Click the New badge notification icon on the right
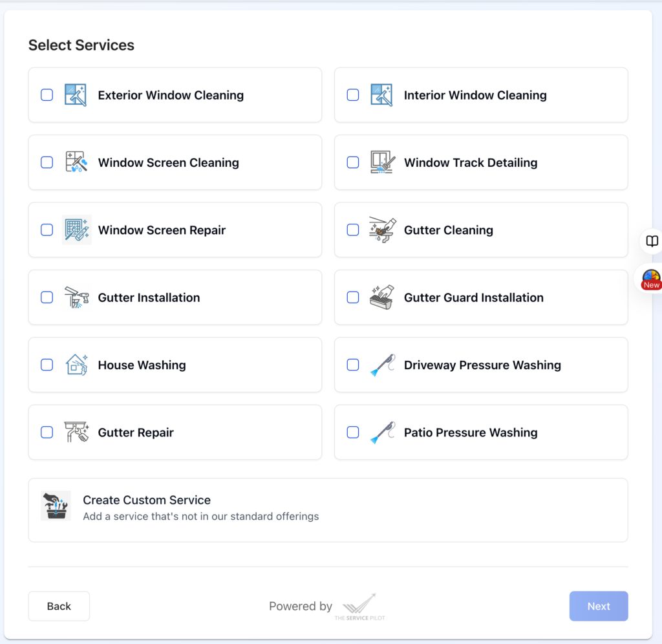 [x=651, y=279]
